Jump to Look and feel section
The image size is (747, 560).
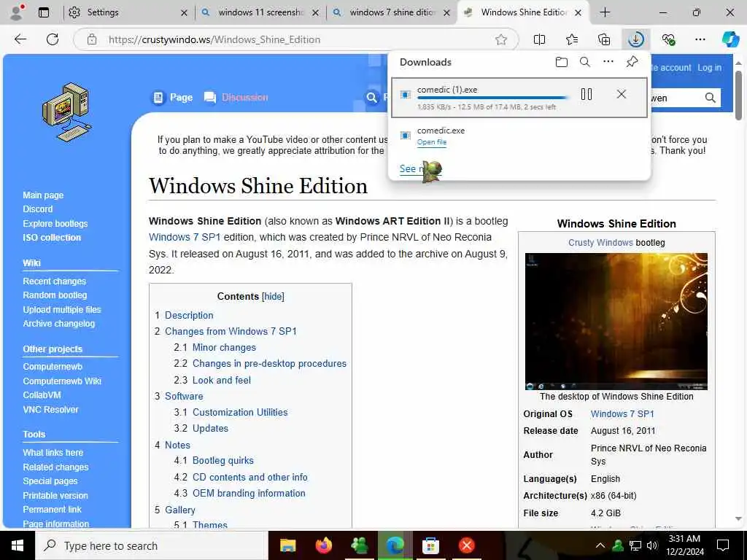click(x=222, y=380)
